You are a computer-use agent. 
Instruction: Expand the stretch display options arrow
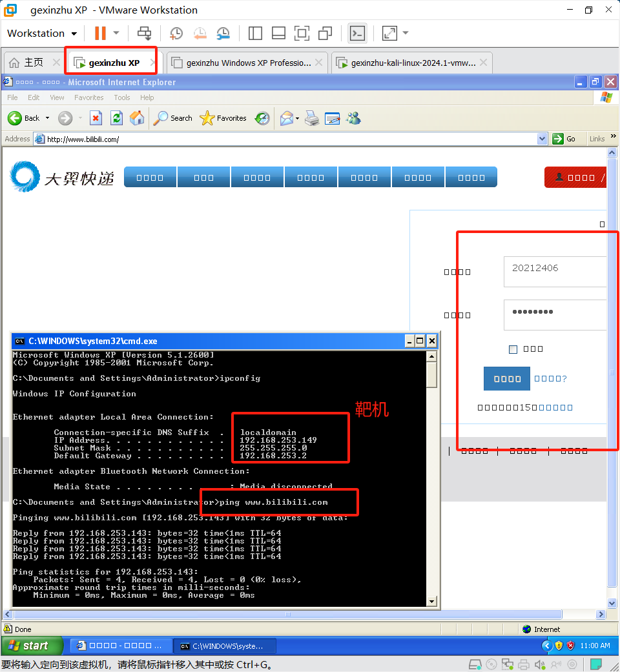[x=405, y=32]
